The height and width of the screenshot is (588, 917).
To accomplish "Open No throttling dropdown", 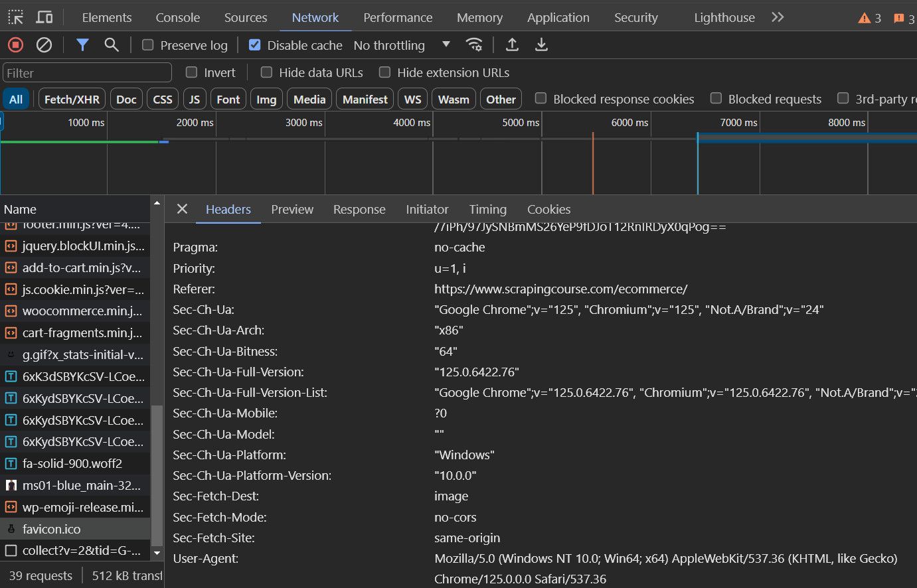I will (x=402, y=45).
